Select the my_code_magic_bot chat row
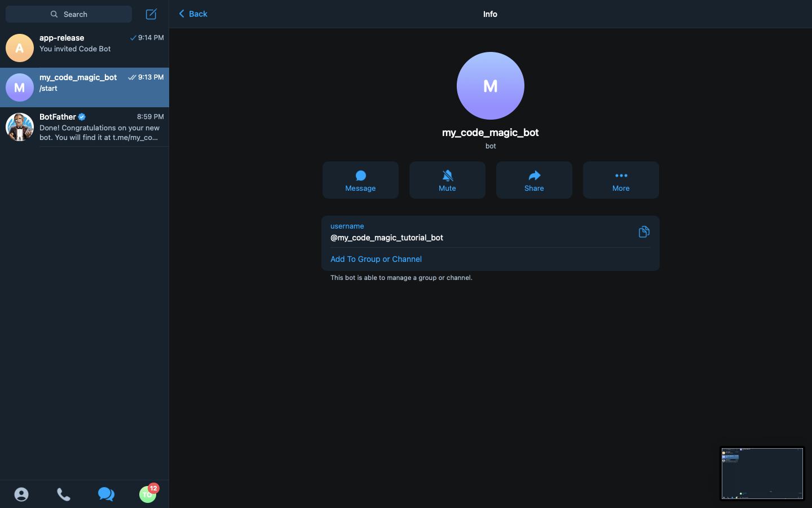This screenshot has width=812, height=508. tap(85, 87)
